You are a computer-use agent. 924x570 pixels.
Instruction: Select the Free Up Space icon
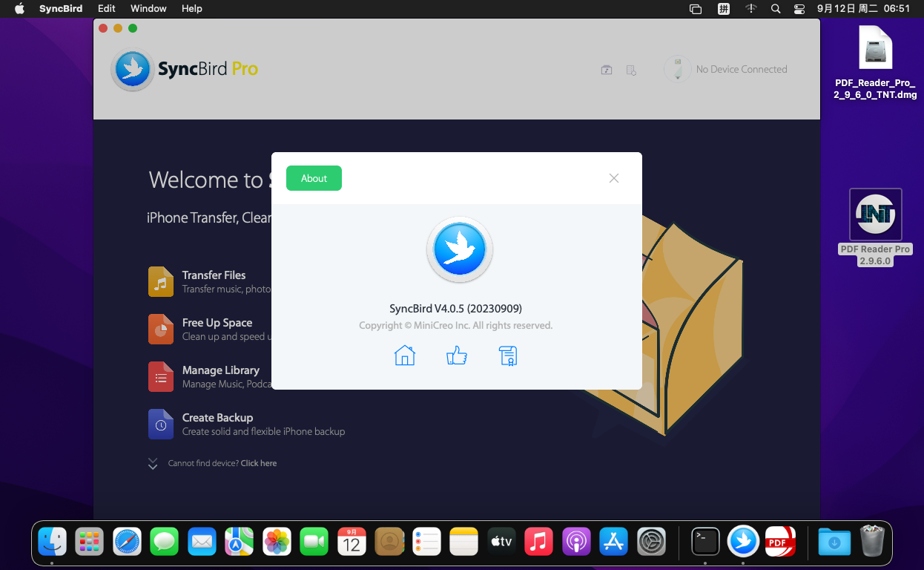(161, 329)
